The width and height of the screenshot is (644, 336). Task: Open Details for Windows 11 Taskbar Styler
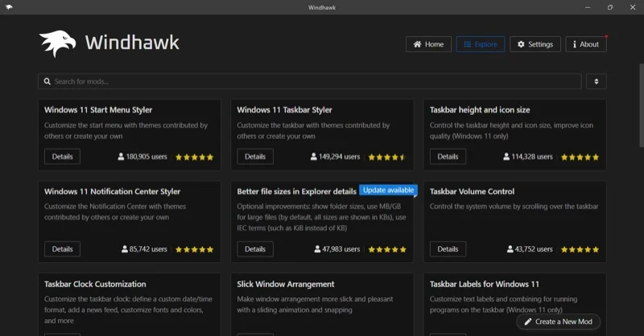pos(255,156)
